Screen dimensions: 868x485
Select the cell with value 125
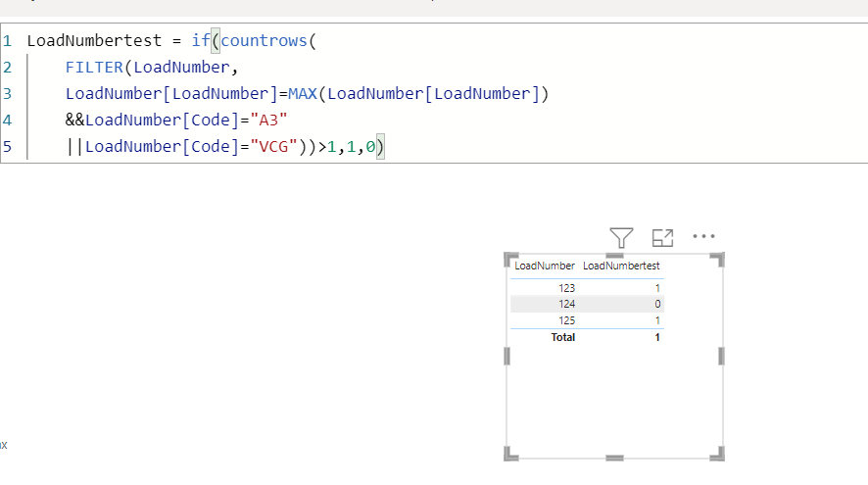click(x=567, y=320)
